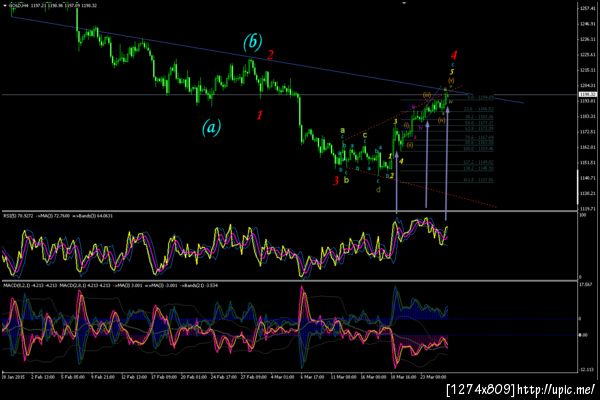Click the highlighted current price tag on axis
This screenshot has width=600, height=400.
point(588,94)
